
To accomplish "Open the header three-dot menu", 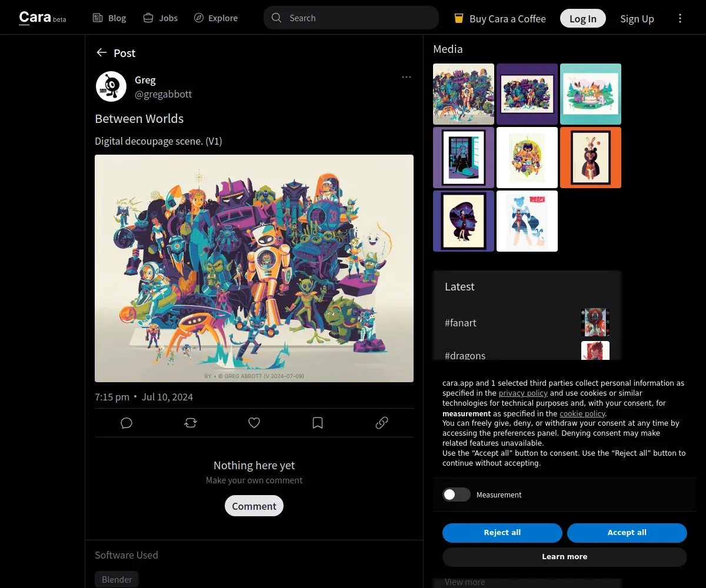I will coord(680,18).
